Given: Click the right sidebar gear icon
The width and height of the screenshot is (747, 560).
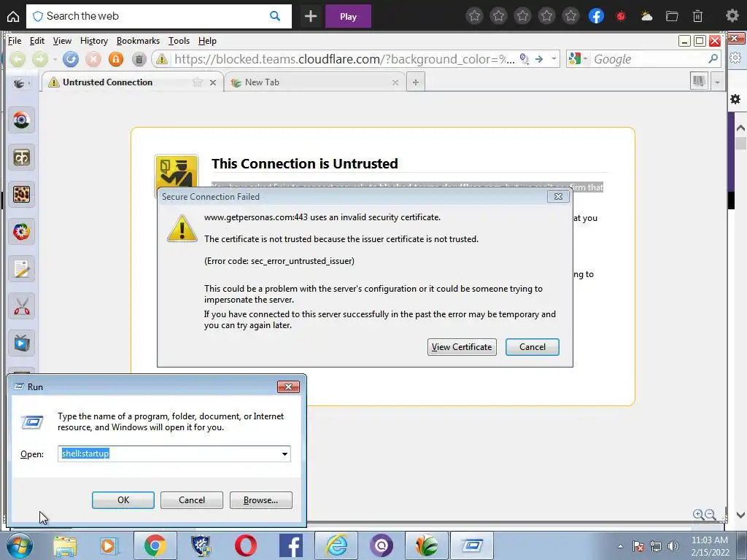Looking at the screenshot, I should point(735,99).
